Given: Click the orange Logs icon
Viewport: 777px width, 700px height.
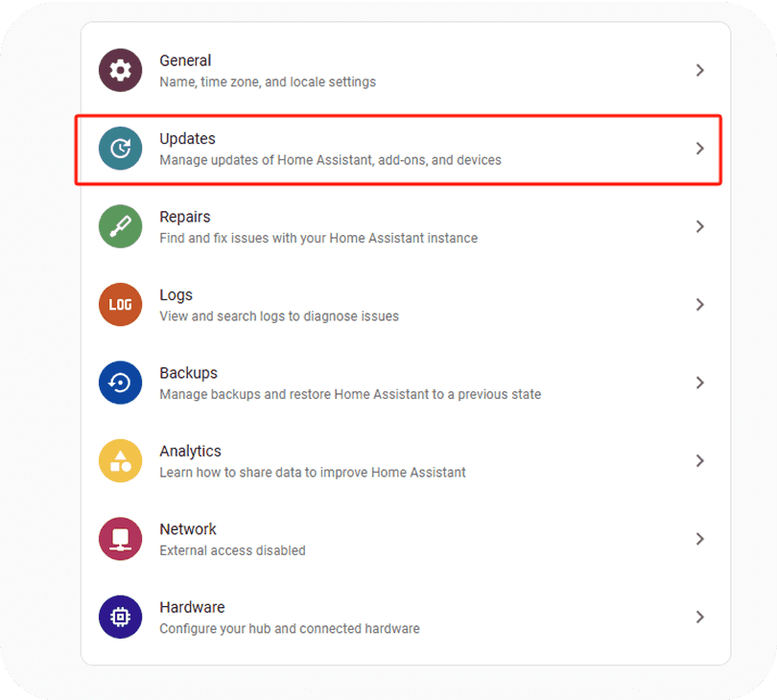Looking at the screenshot, I should [120, 305].
